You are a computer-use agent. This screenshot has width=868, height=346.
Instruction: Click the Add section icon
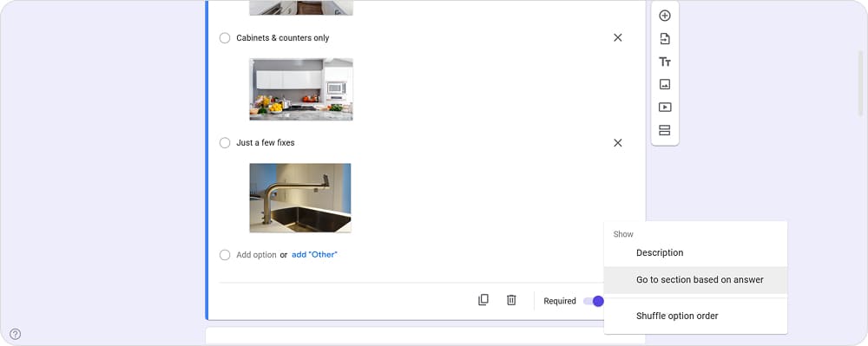pyautogui.click(x=665, y=130)
